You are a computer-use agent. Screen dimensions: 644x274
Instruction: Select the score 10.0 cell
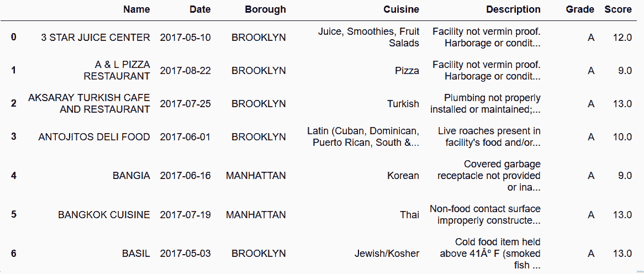tap(622, 137)
